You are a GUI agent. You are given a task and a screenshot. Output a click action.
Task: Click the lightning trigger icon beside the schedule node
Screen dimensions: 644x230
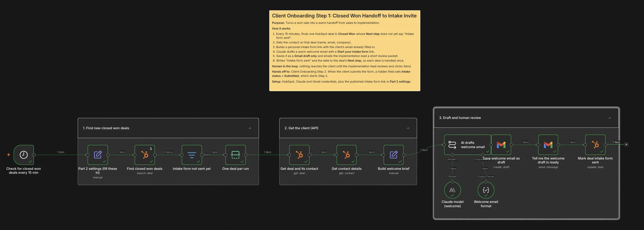pos(9,155)
